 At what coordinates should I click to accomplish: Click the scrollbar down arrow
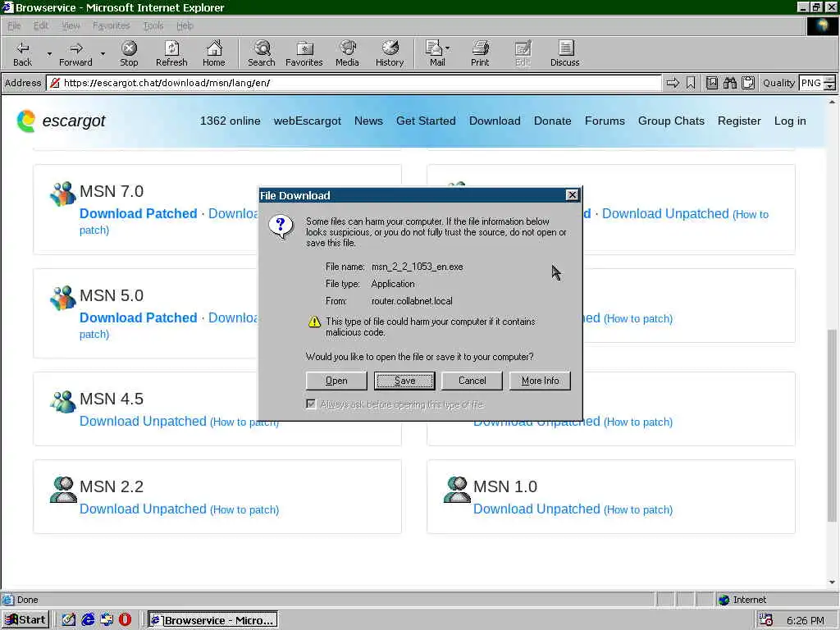click(832, 582)
